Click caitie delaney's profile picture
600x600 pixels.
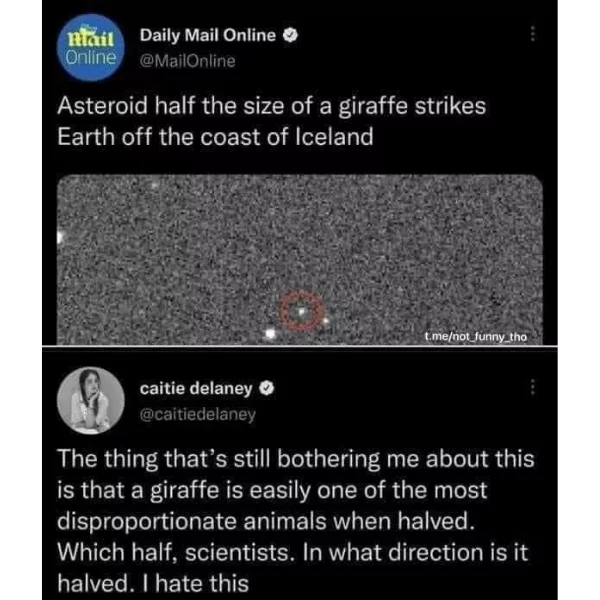[91, 400]
